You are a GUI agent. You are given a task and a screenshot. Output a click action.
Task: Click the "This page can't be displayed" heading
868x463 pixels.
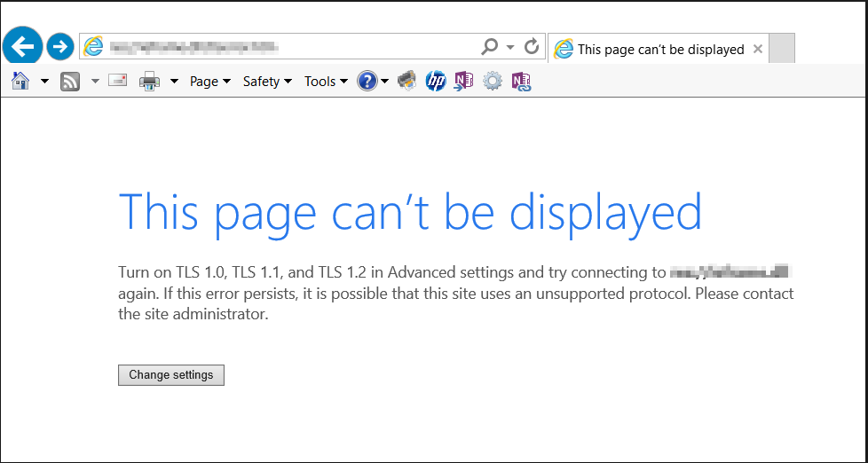tap(410, 213)
